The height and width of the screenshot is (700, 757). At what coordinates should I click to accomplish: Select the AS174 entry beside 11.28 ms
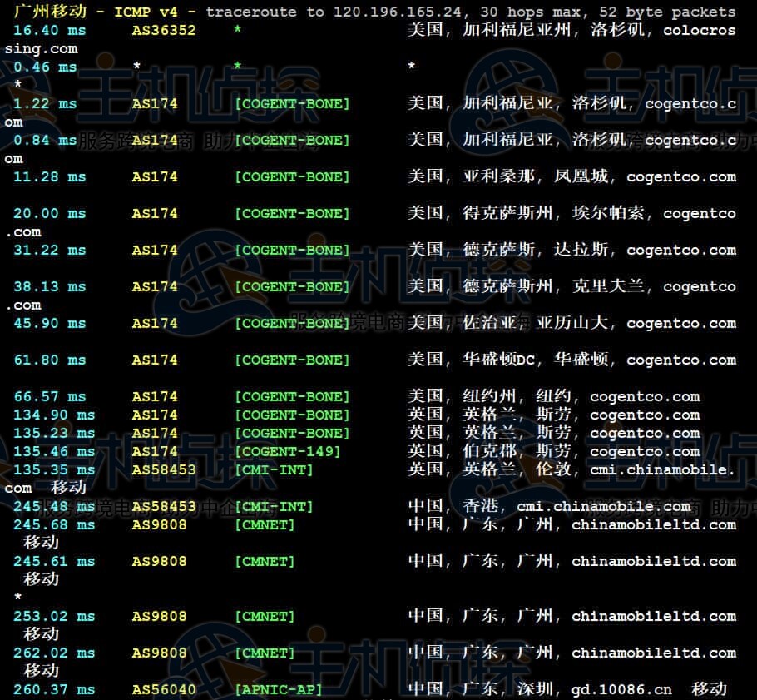click(x=155, y=177)
